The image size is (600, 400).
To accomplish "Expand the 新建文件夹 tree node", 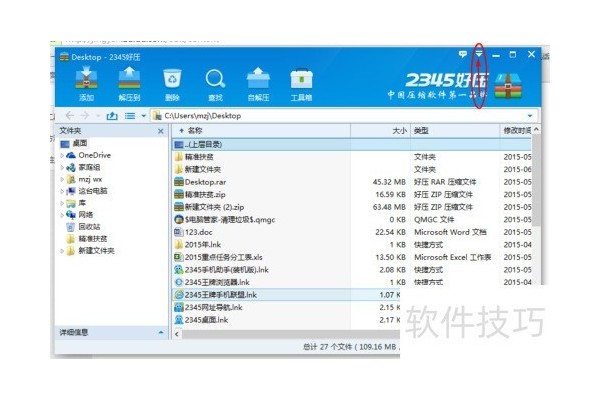I will (x=62, y=251).
